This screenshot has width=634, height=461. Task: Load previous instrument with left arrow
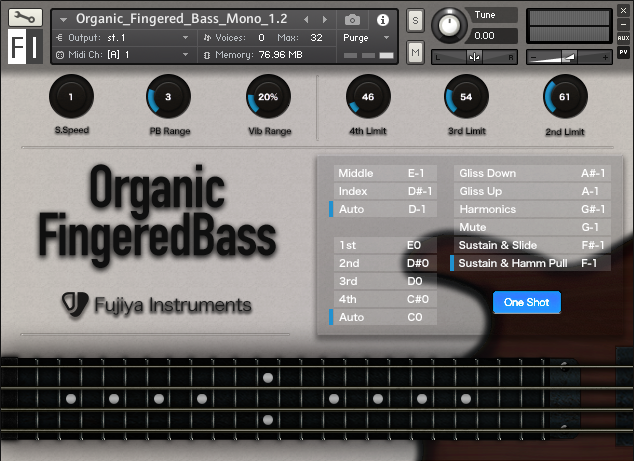306,19
